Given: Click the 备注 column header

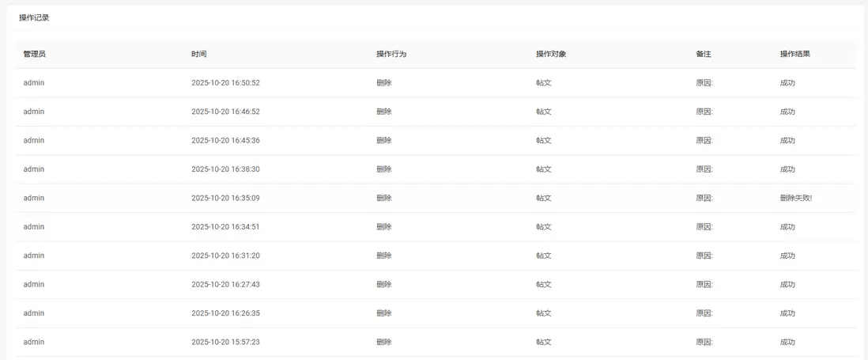Looking at the screenshot, I should tap(704, 55).
